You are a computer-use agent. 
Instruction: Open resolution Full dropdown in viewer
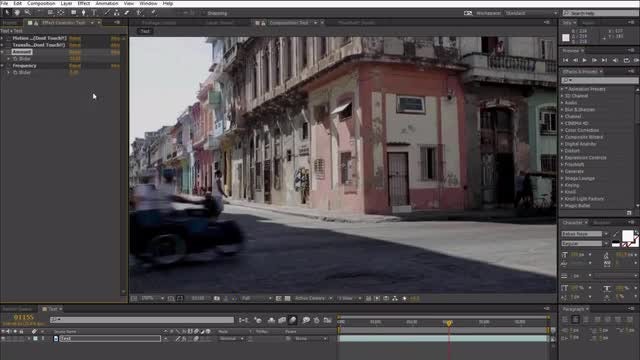256,298
